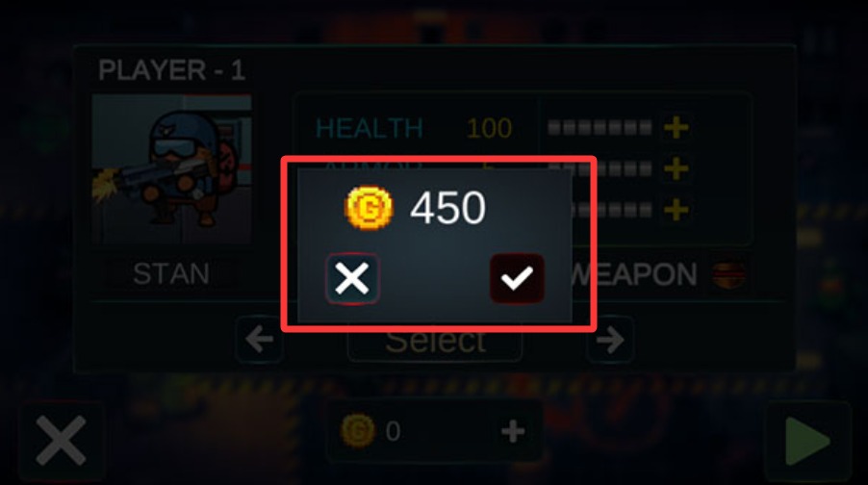The width and height of the screenshot is (868, 485).
Task: Choose the character with Select button
Action: coord(435,341)
